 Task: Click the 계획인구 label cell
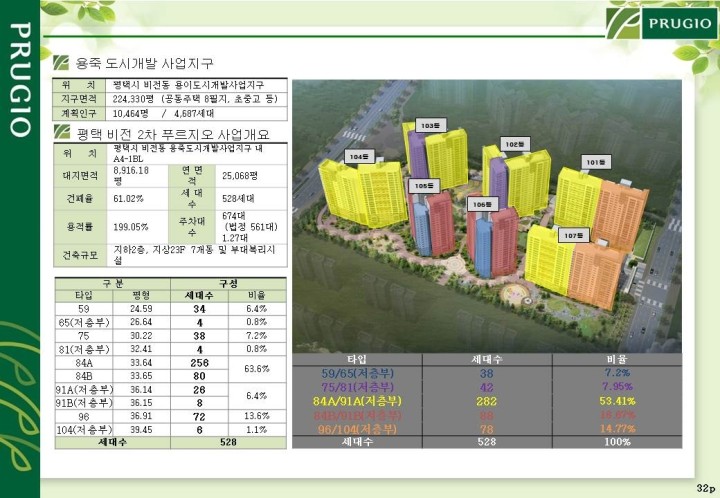point(80,113)
